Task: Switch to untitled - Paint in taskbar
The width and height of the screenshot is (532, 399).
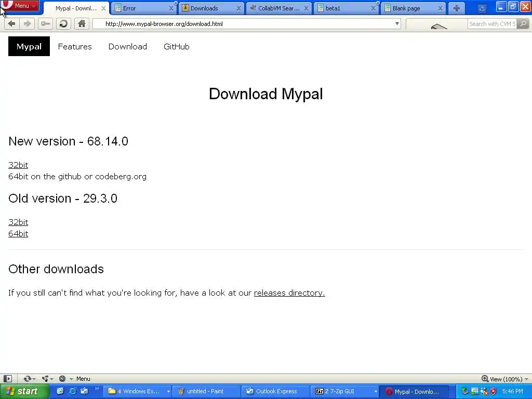Action: click(x=205, y=391)
